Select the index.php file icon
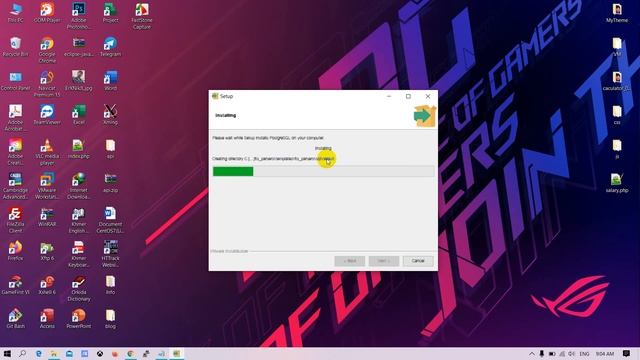This screenshot has width=640, height=360. pyautogui.click(x=79, y=149)
